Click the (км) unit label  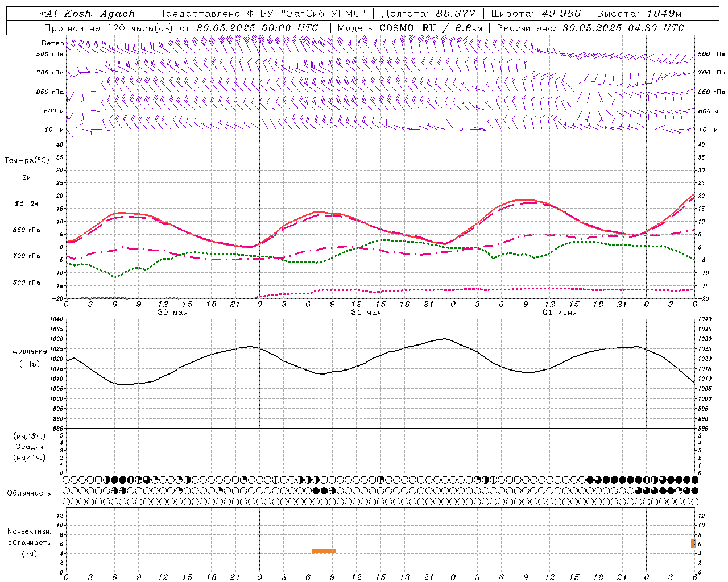30,554
